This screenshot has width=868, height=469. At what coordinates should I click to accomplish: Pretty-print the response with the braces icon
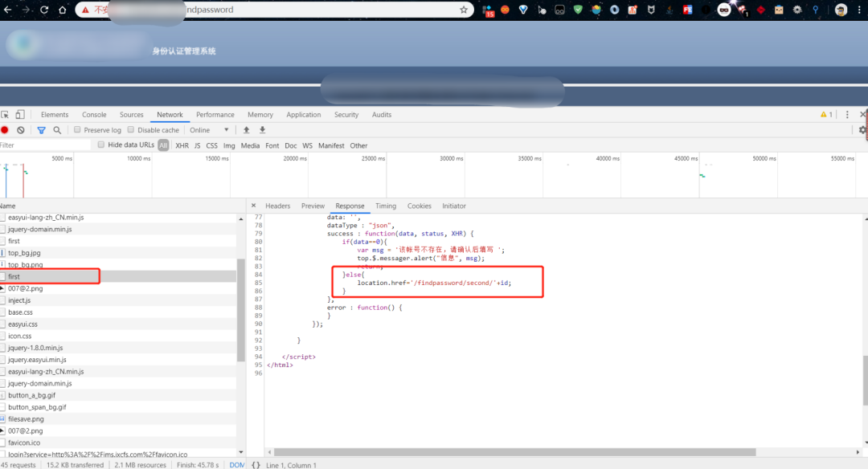(256, 464)
